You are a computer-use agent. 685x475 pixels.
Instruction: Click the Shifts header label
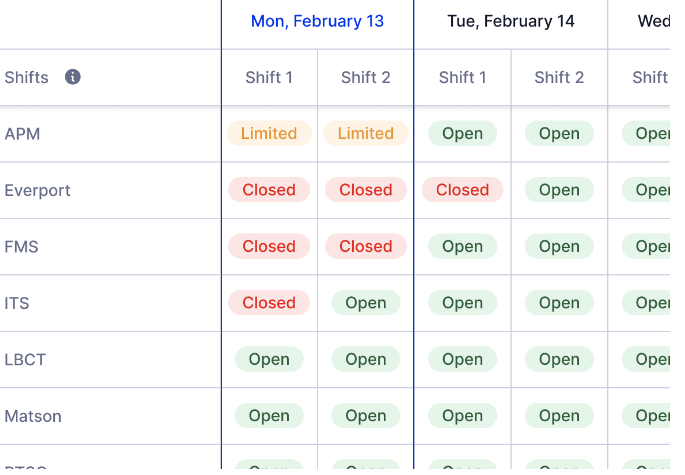(26, 77)
